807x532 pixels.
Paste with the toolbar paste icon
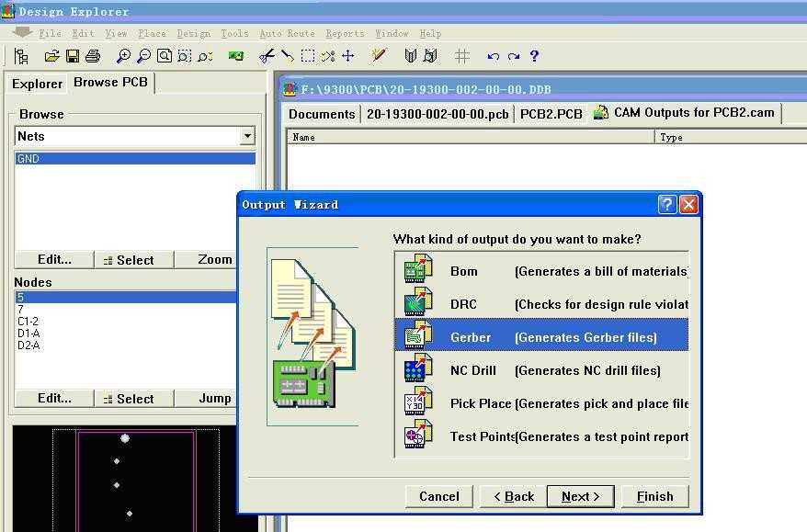point(287,55)
